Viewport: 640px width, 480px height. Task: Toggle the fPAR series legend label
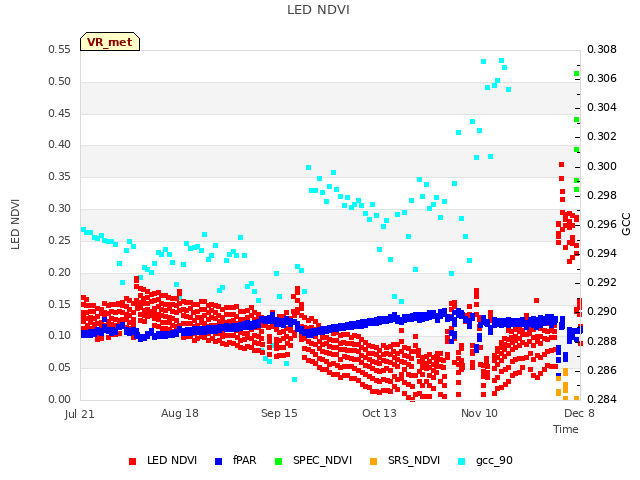pos(244,460)
